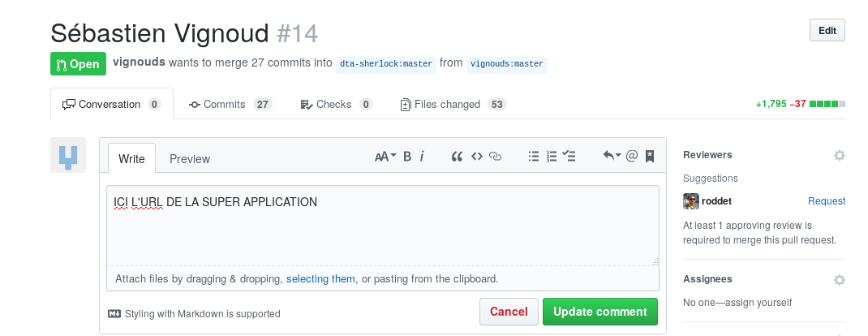The height and width of the screenshot is (336, 868).
Task: Open the header text size dropdown
Action: [x=385, y=157]
